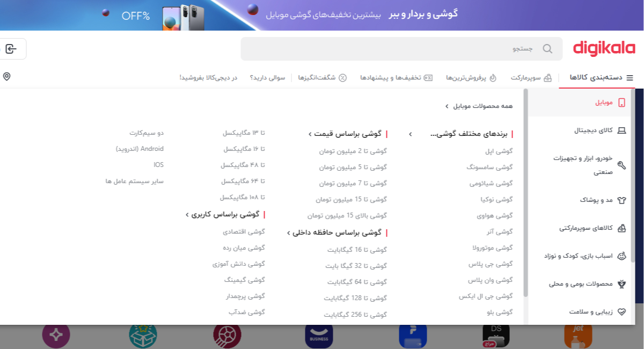Open پرفروش‌ترین‌ها nav item
The height and width of the screenshot is (349, 644).
tap(471, 78)
